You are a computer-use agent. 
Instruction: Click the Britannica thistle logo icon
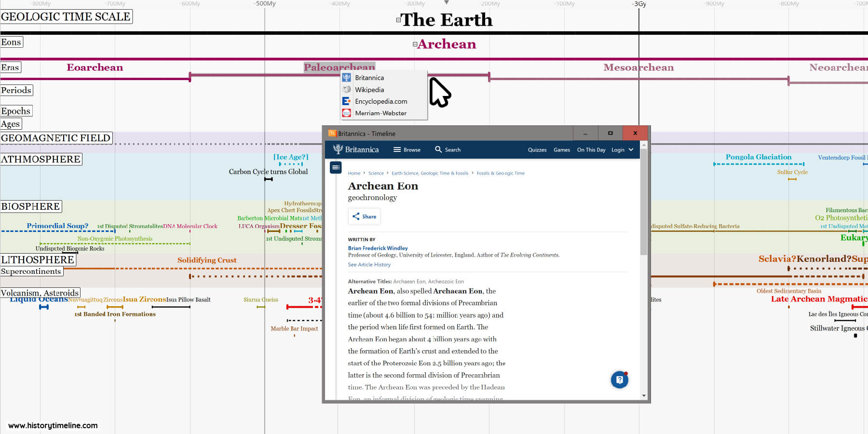(x=338, y=149)
